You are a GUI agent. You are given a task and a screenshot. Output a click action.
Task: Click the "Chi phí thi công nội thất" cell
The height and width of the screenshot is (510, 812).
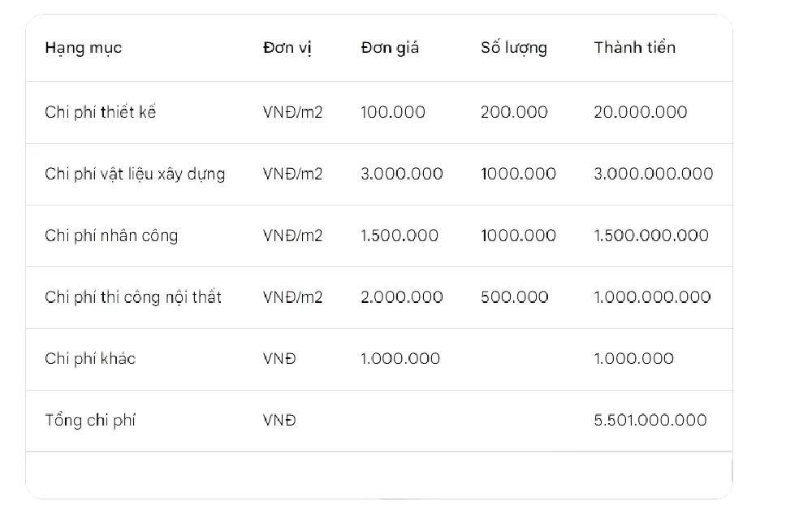(133, 297)
